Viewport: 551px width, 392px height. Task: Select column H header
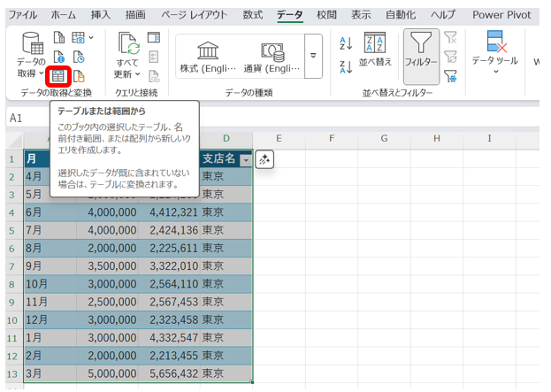coord(437,139)
